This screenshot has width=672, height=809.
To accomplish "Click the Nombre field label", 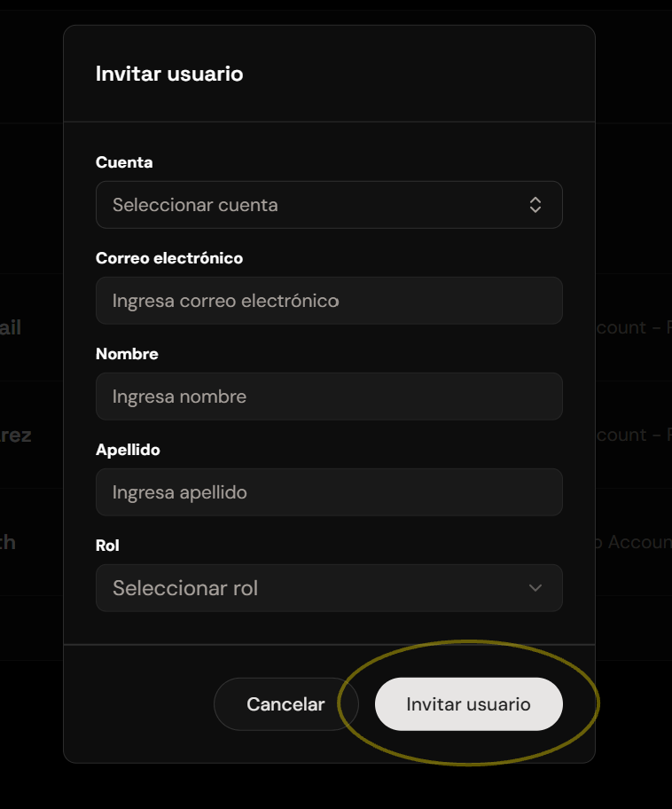I will click(127, 354).
